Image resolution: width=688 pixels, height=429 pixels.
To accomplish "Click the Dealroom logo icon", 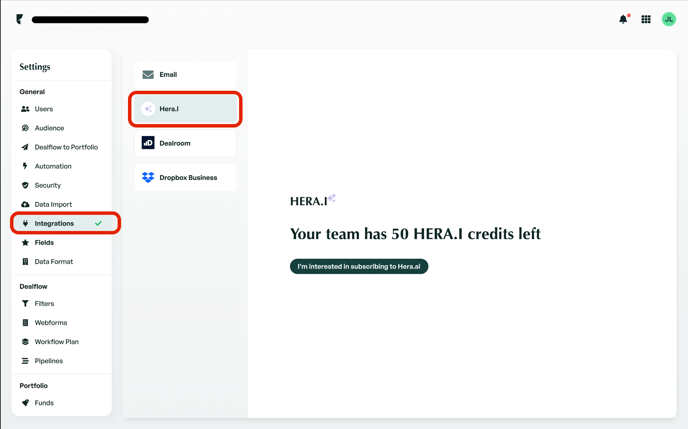I will [x=148, y=143].
